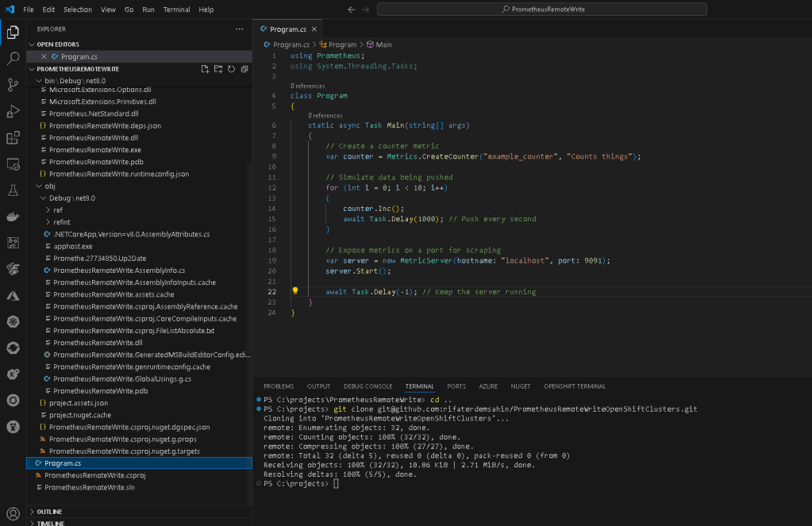
Task: Switch to the Ports panel tab
Action: click(x=456, y=386)
